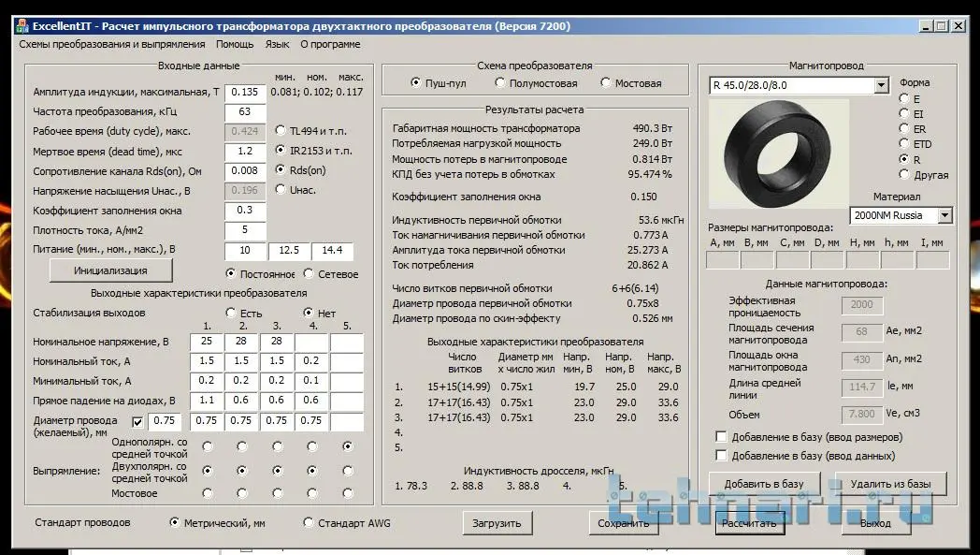Select Стандарт AWG wire standard
The height and width of the screenshot is (555, 980).
click(309, 522)
